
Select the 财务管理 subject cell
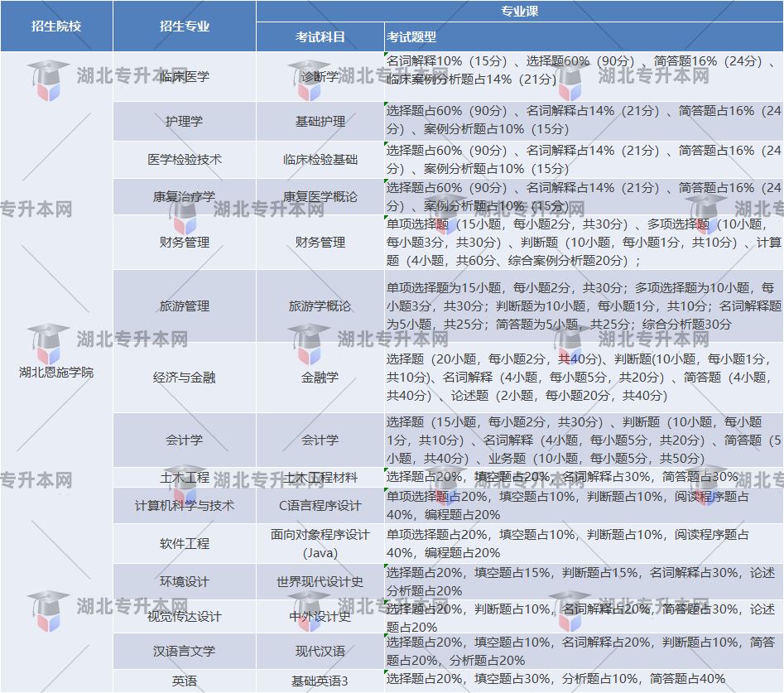320,242
